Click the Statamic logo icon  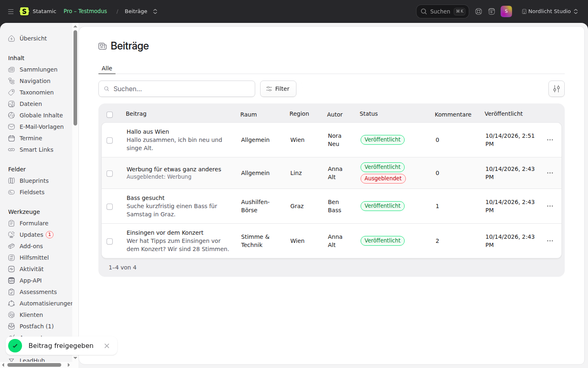24,11
